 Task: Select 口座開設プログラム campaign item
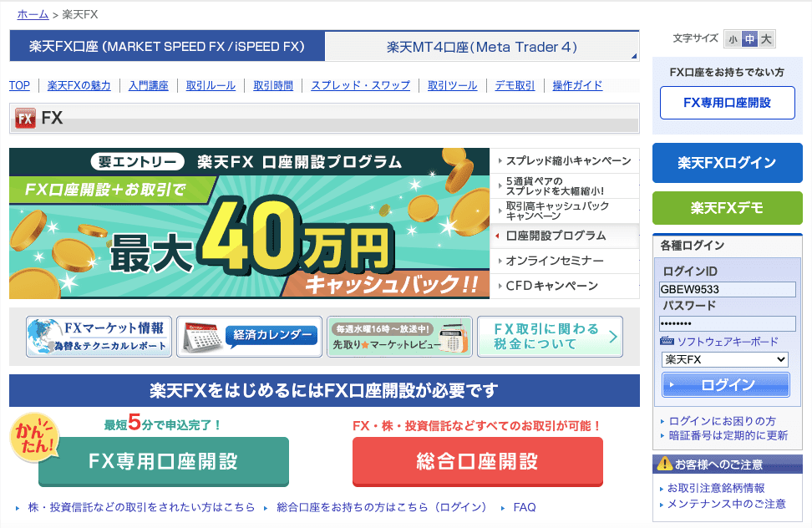[565, 236]
